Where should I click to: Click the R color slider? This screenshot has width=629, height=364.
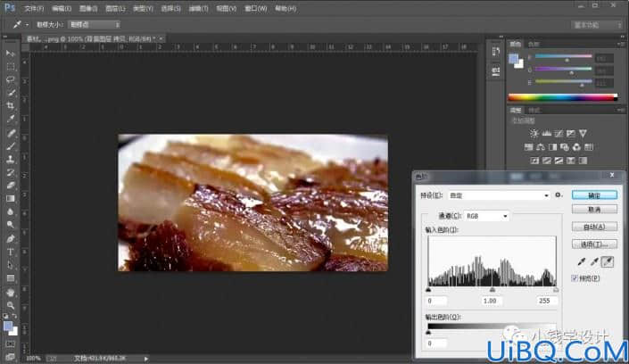click(x=564, y=57)
